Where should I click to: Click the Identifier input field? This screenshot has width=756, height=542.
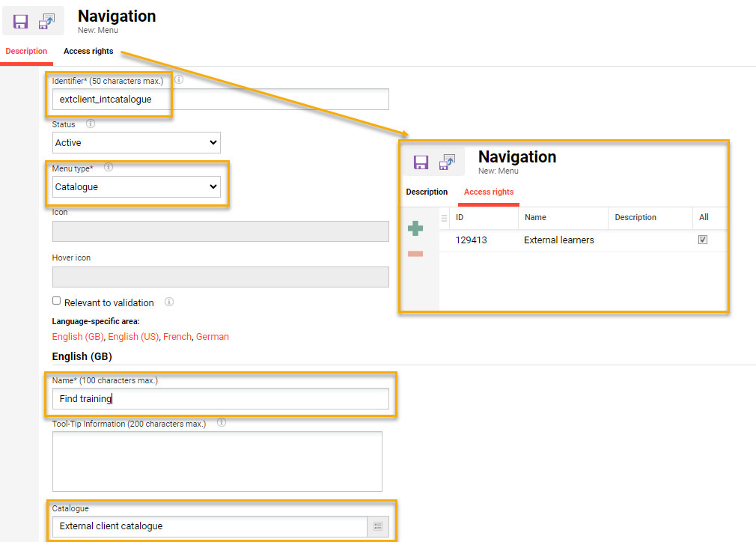tap(221, 100)
